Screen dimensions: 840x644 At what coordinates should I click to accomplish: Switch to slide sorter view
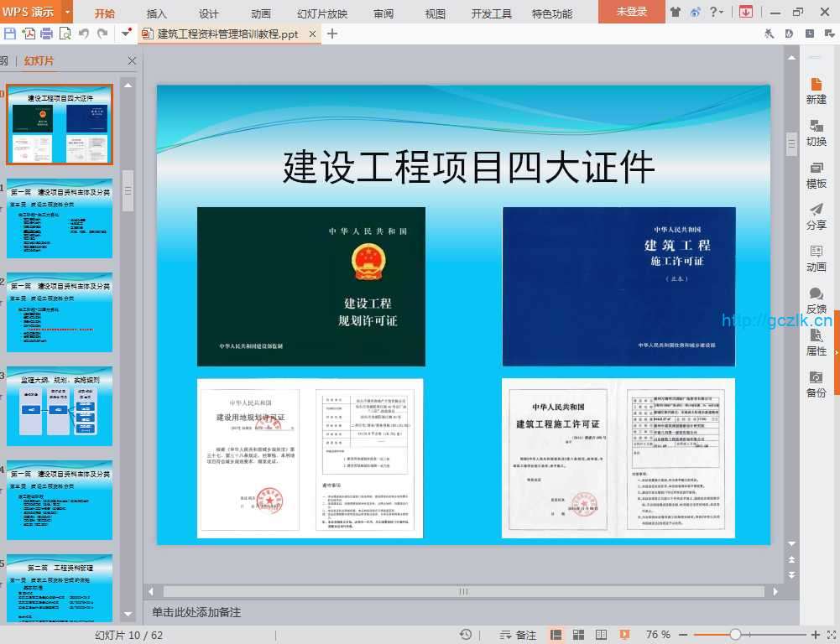pos(578,635)
